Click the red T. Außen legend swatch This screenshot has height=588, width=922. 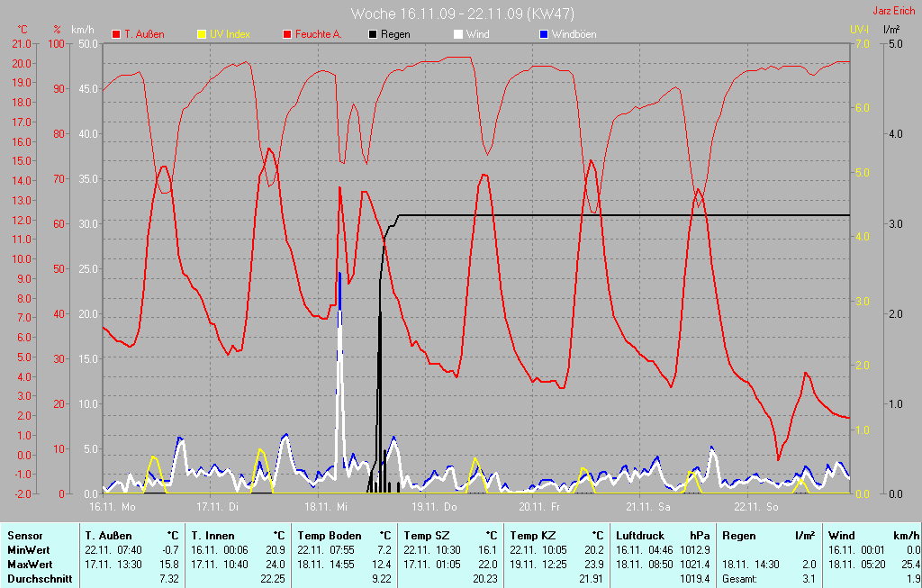tap(116, 34)
